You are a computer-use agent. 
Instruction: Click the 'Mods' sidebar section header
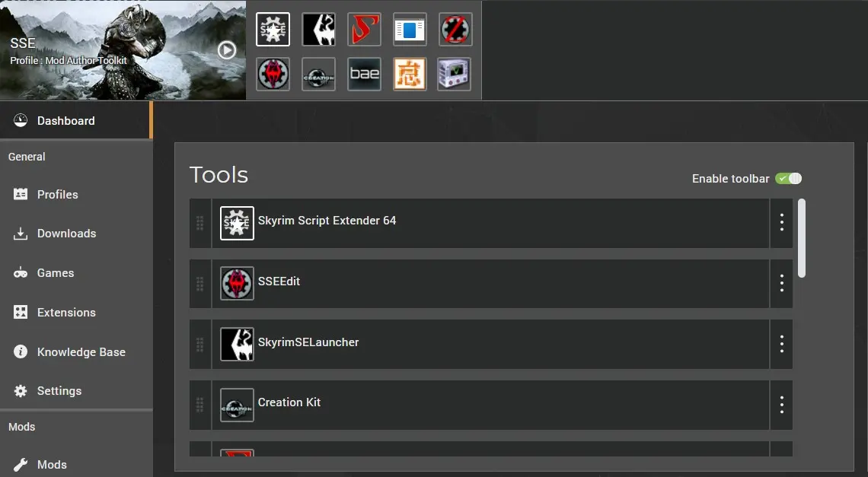tap(21, 427)
